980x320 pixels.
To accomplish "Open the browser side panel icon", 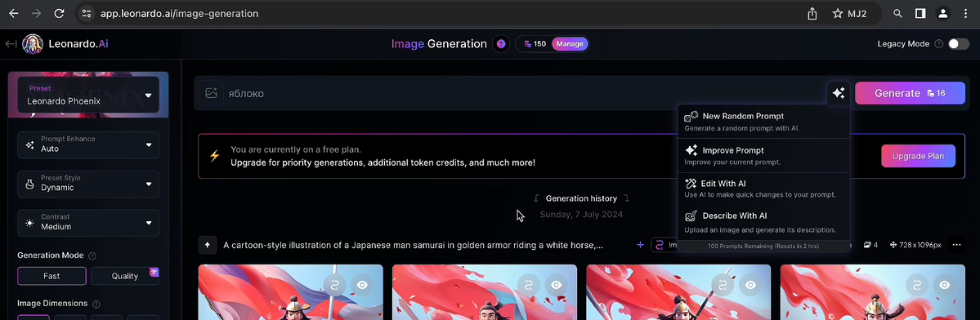I will [920, 13].
